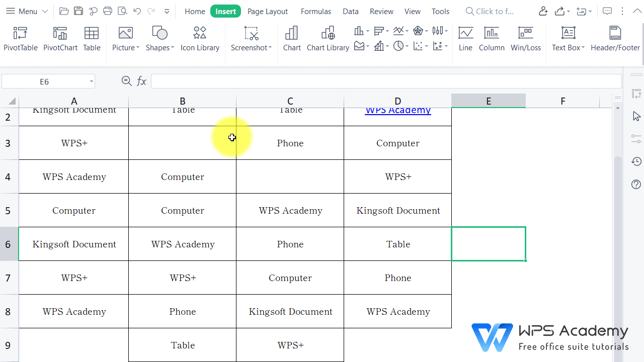The image size is (644, 362).
Task: Insert a stock chart
Action: point(438,31)
